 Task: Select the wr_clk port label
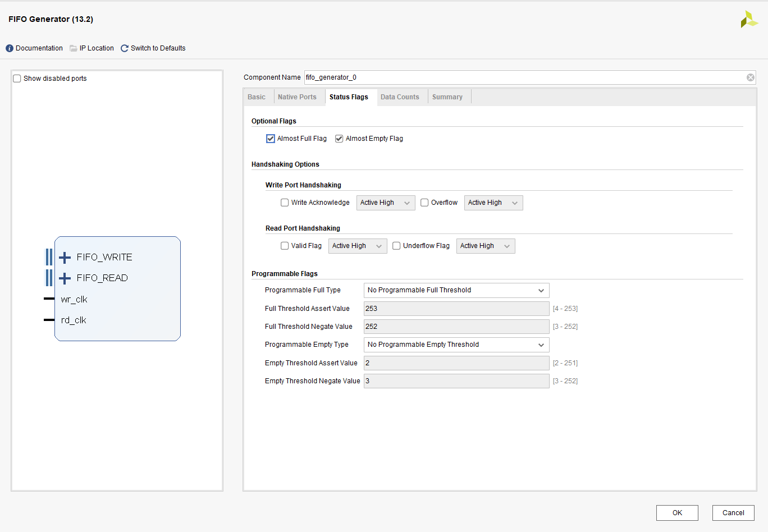[74, 300]
